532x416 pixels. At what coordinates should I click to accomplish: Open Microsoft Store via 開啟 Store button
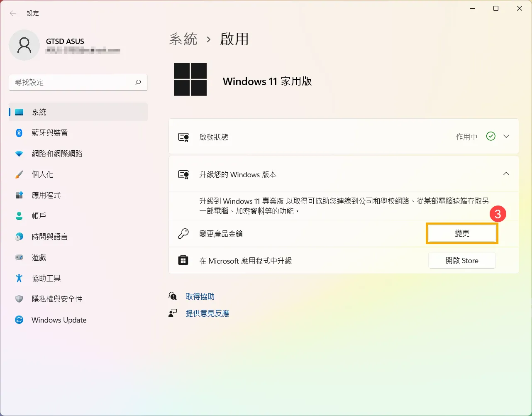click(x=461, y=260)
